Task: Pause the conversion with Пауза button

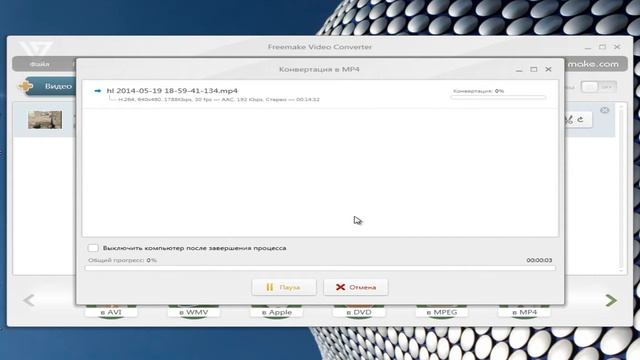Action: (x=284, y=287)
